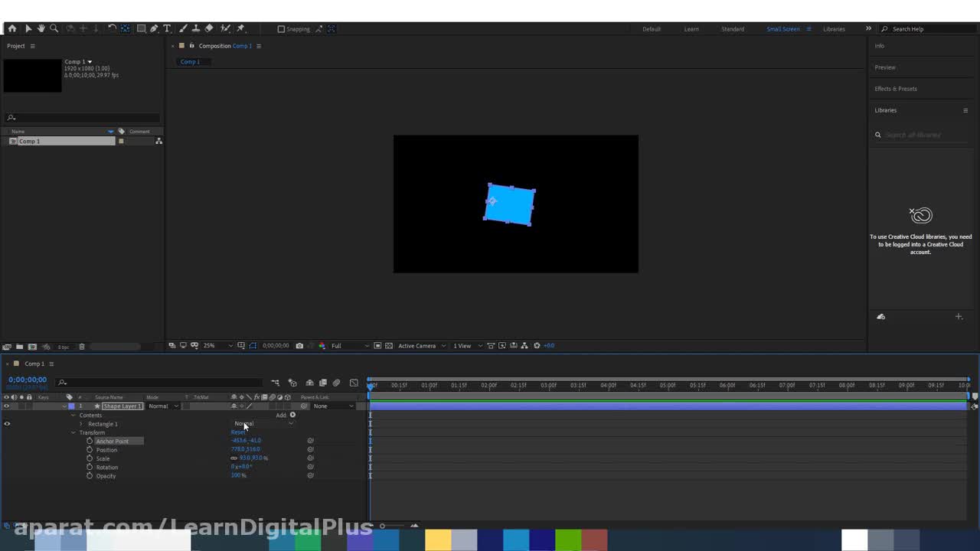Select the Eraser tool

(x=209, y=28)
